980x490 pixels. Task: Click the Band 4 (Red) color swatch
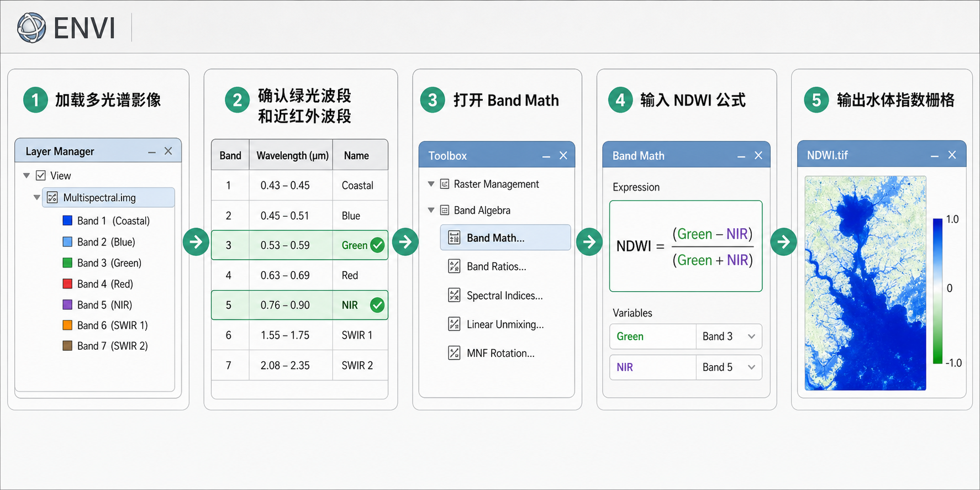[x=67, y=283]
